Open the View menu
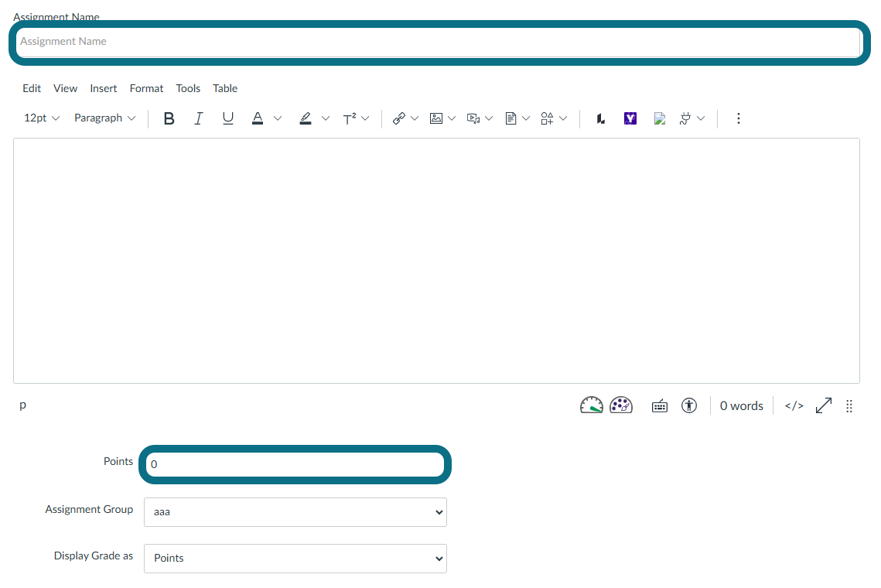Viewport: 881px width, 588px height. coord(65,88)
